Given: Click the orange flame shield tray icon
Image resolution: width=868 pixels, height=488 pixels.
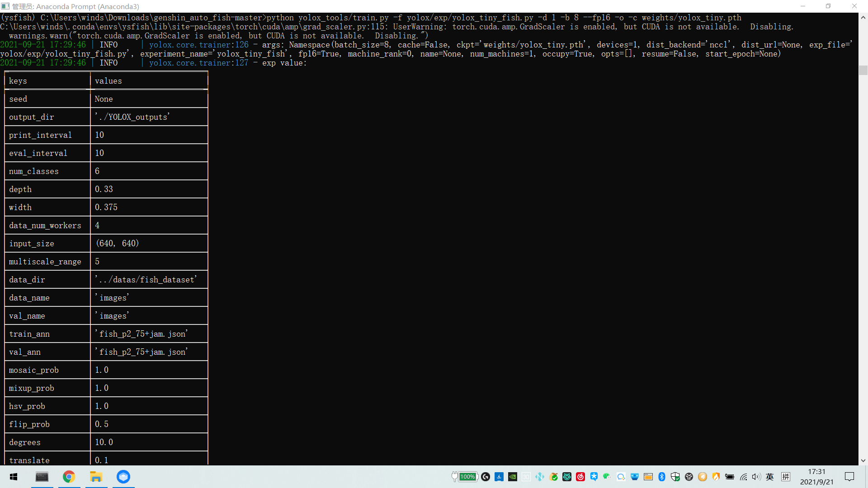Looking at the screenshot, I should tap(716, 477).
